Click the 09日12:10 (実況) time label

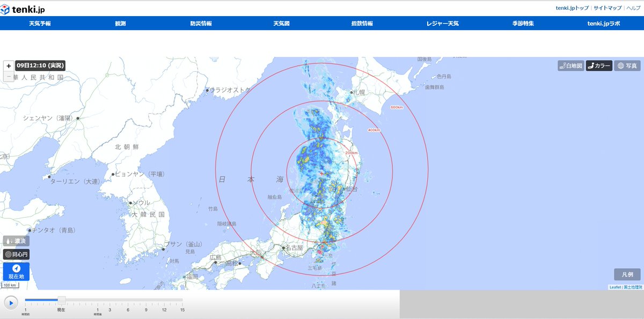click(x=40, y=65)
